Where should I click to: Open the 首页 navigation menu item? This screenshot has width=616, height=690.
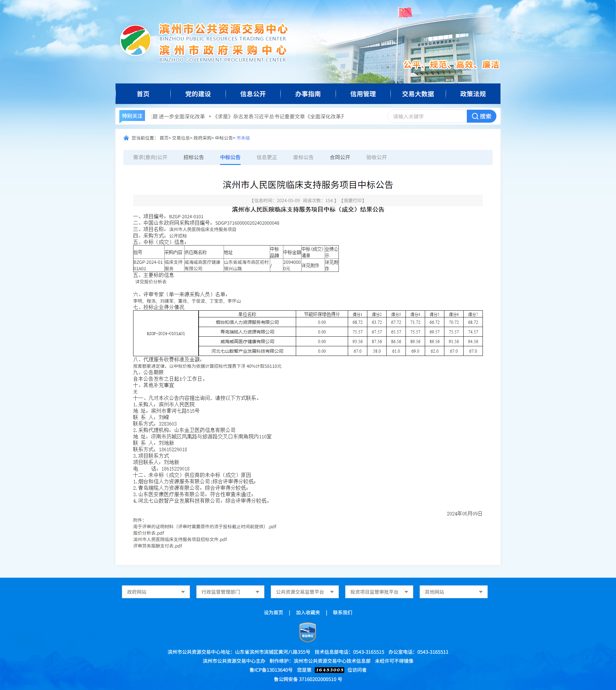[x=143, y=94]
